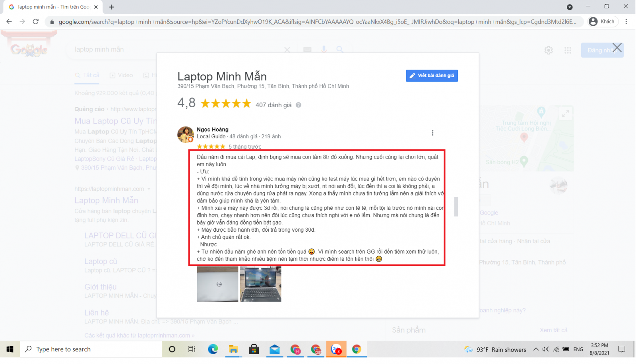Click the 390/15 Phạm Văn Bạch address text
The height and width of the screenshot is (364, 636).
(x=263, y=86)
